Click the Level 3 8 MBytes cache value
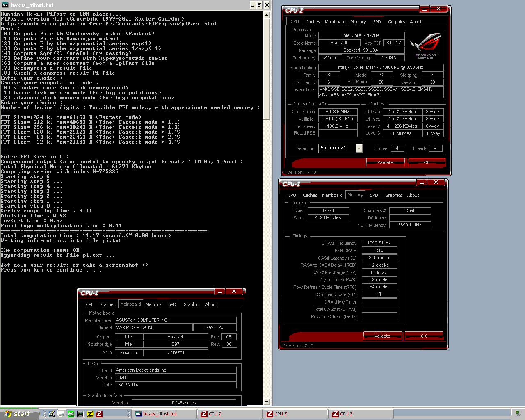525x420 pixels. [402, 133]
